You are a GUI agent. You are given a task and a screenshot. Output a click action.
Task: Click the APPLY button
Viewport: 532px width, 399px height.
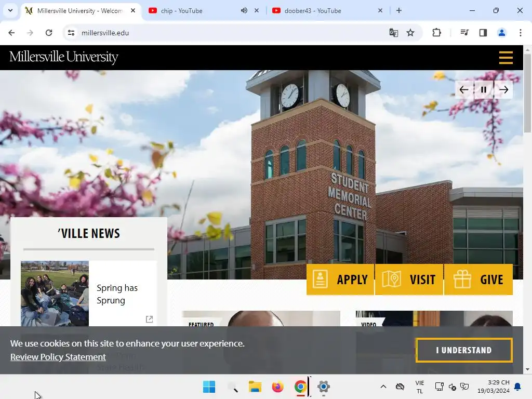(340, 280)
